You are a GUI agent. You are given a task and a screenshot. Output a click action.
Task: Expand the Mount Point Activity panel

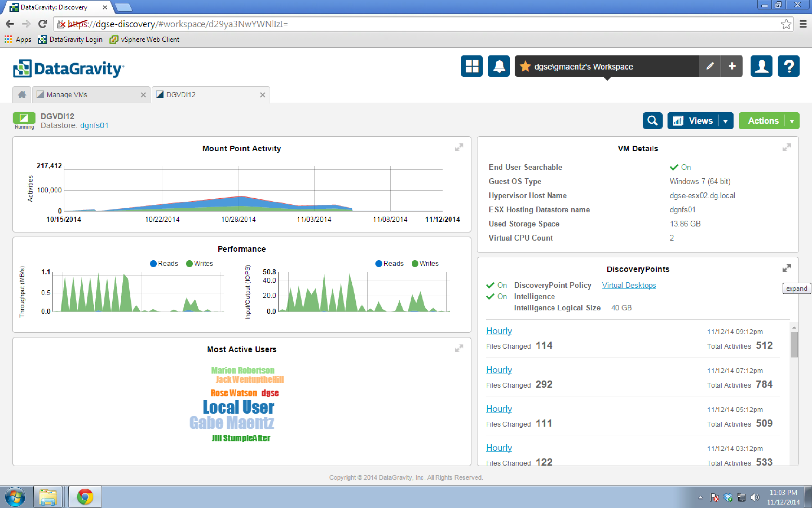[x=459, y=148]
